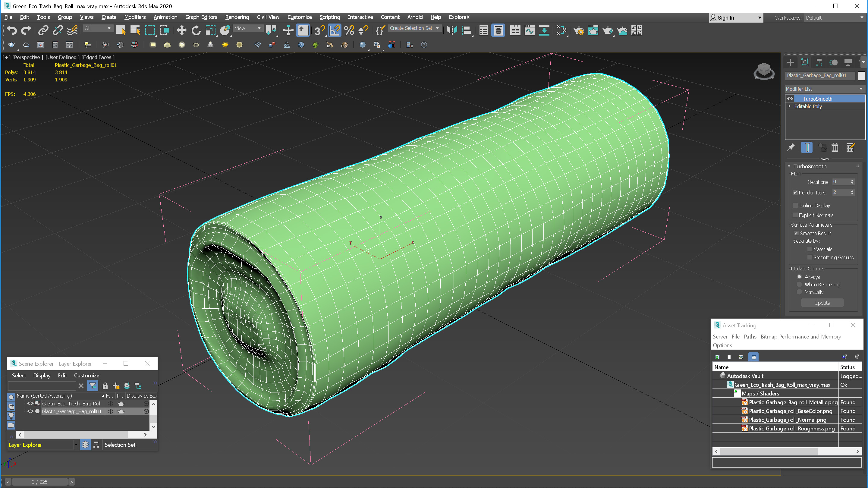
Task: Click the Unlink Selection icon
Action: coord(58,31)
